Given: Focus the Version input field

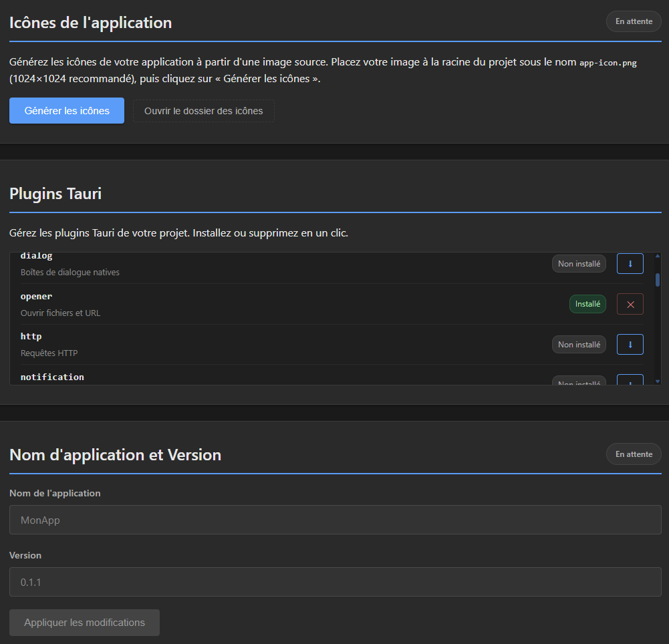Looking at the screenshot, I should tap(336, 582).
